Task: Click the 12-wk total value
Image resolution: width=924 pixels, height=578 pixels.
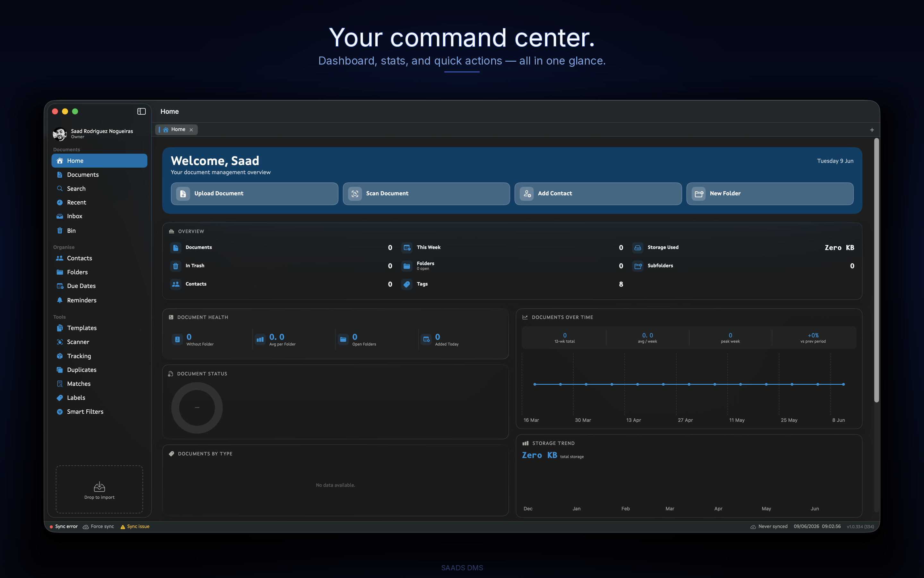Action: tap(565, 335)
